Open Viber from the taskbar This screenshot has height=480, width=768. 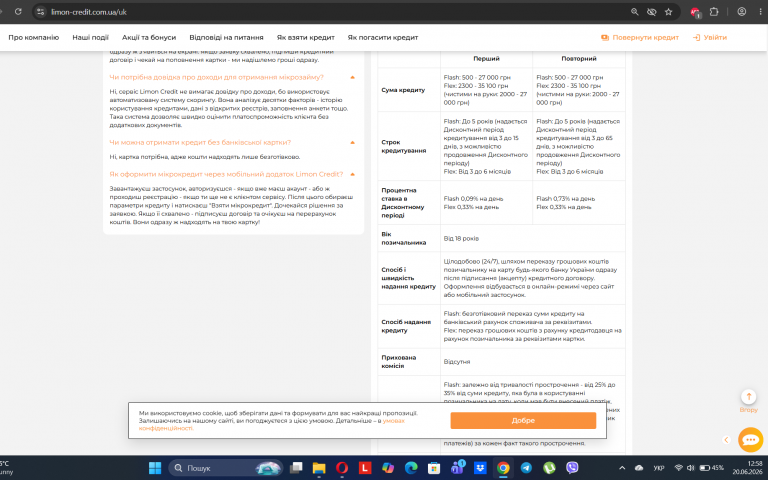coord(572,468)
